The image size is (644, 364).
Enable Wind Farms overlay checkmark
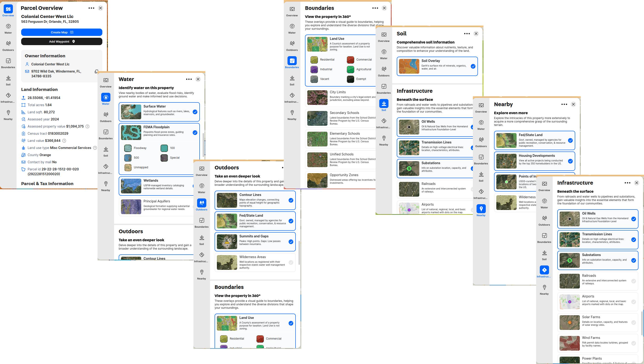pyautogui.click(x=633, y=343)
